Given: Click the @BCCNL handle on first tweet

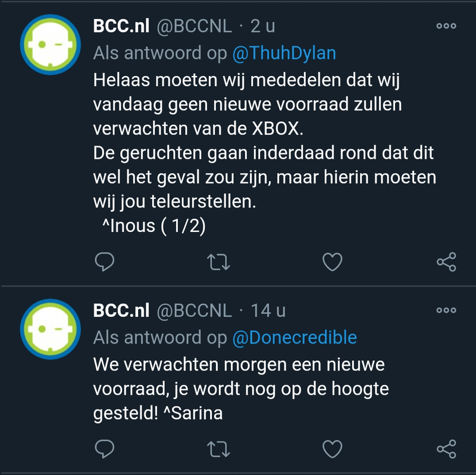Looking at the screenshot, I should click(x=193, y=26).
